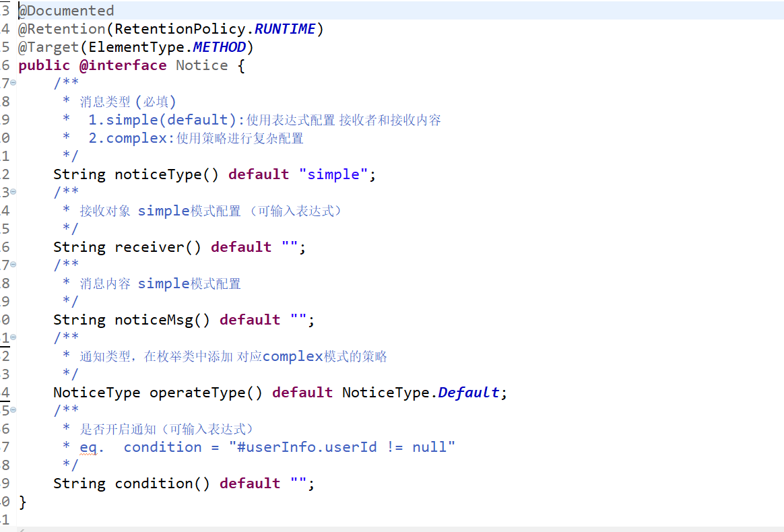Click the String type before receiver()
Viewport: 784px width, 532px height.
click(79, 247)
